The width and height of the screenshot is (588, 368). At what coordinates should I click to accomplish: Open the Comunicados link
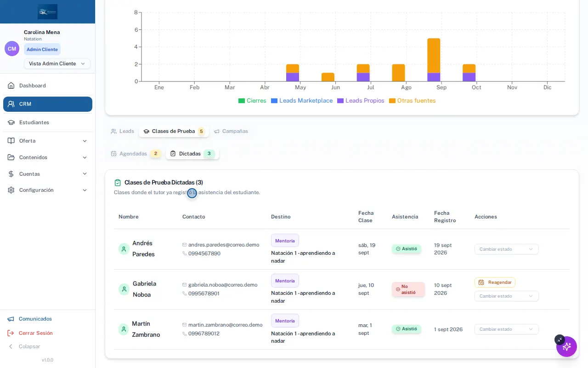(30, 319)
